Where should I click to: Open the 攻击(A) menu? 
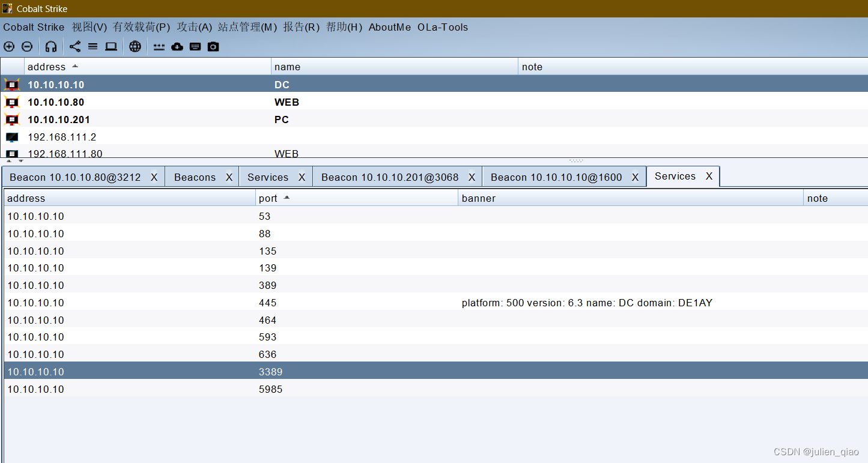(195, 27)
